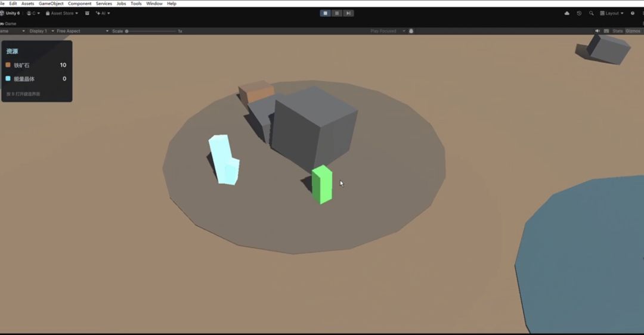
Task: Open the Free Aspect dropdown
Action: click(82, 31)
